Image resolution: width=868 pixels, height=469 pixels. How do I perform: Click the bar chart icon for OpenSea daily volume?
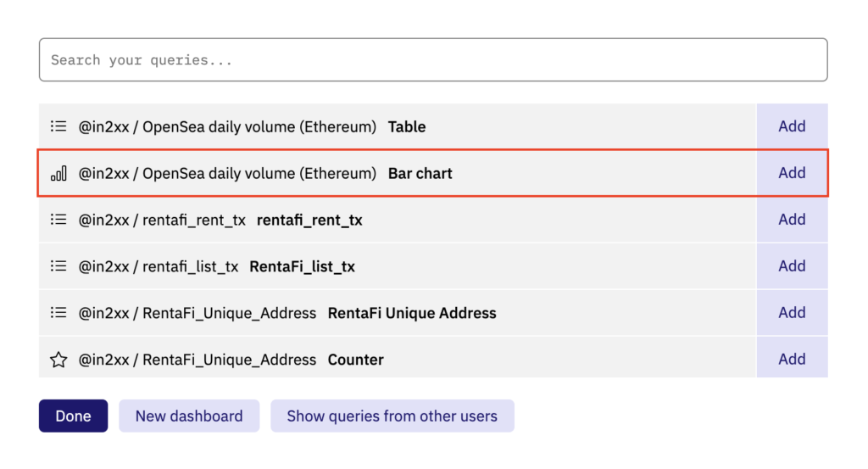(x=58, y=173)
